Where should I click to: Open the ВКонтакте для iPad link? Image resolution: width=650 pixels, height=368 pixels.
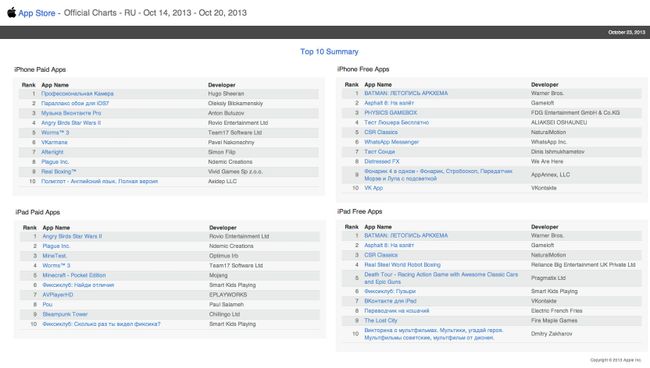[x=390, y=301]
